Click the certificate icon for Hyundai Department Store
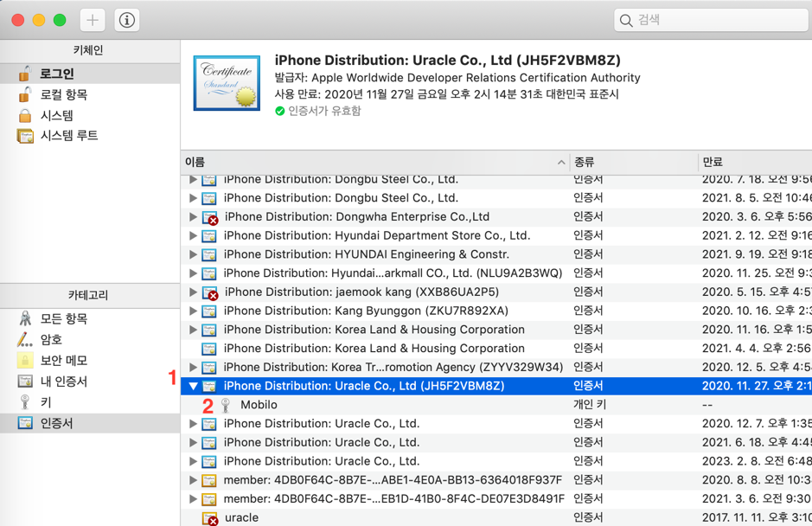The width and height of the screenshot is (812, 526). 209,236
